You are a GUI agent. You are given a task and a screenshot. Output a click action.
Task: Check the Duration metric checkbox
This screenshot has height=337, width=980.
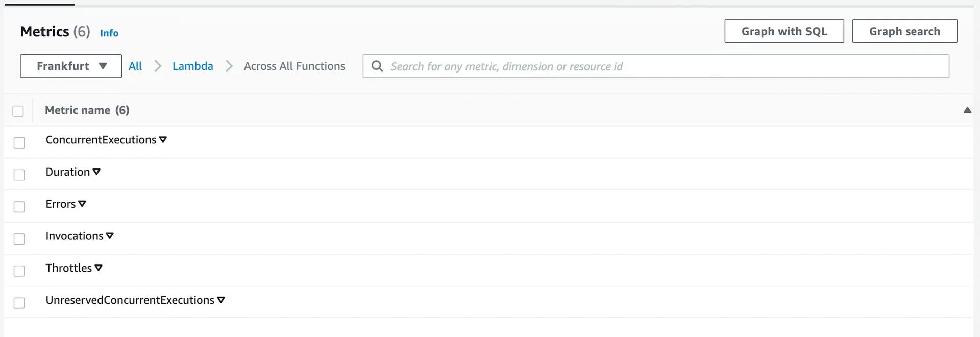click(x=19, y=175)
